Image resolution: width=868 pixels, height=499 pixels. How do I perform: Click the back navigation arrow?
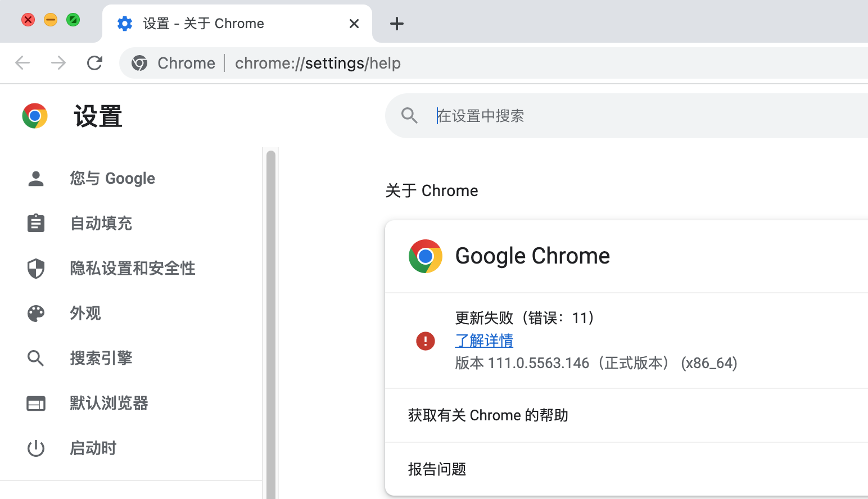point(22,63)
